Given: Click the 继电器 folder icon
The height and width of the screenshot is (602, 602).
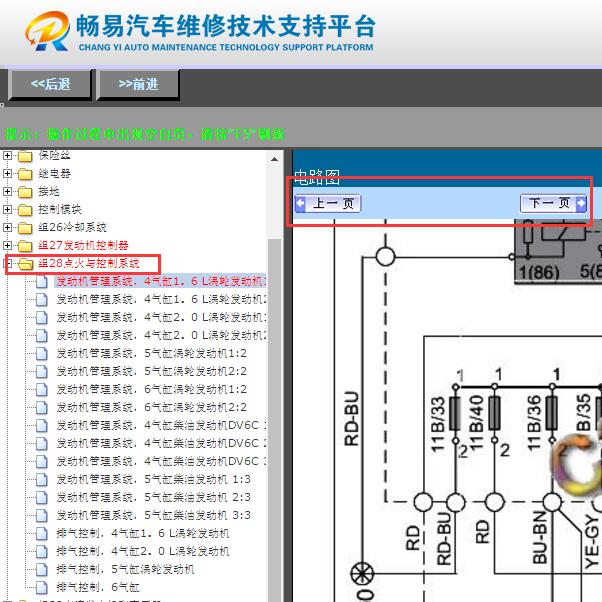Looking at the screenshot, I should [x=25, y=174].
